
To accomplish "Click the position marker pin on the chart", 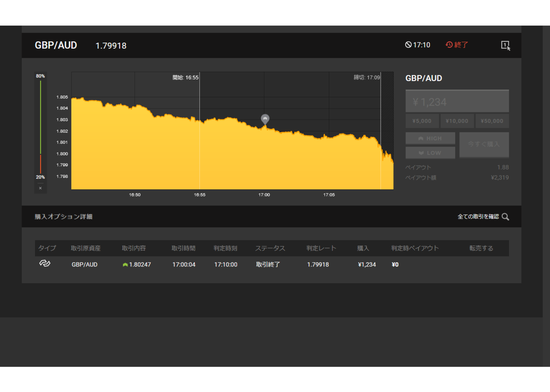I will tap(265, 120).
